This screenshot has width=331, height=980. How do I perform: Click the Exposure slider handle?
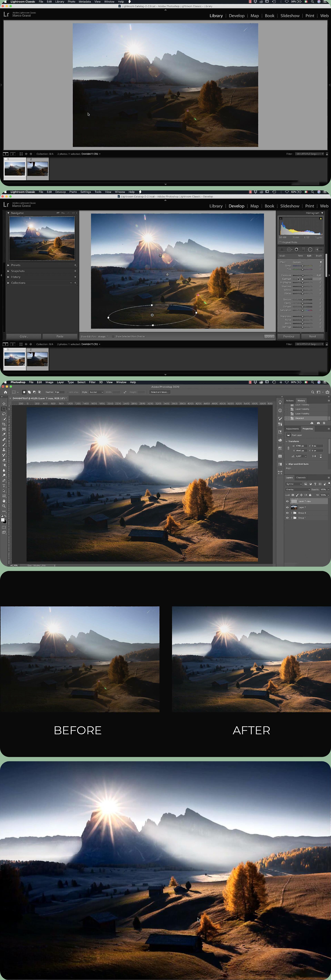303,275
